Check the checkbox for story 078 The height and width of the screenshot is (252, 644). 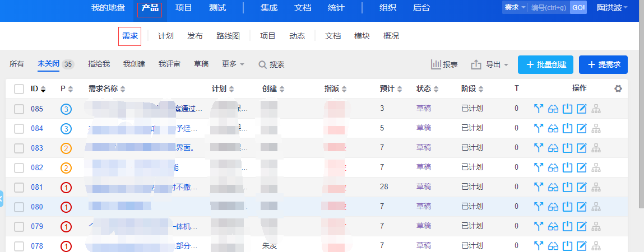(19, 246)
